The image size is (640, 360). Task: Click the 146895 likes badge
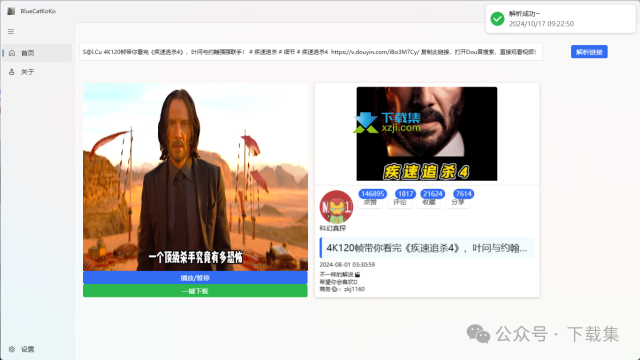click(373, 194)
